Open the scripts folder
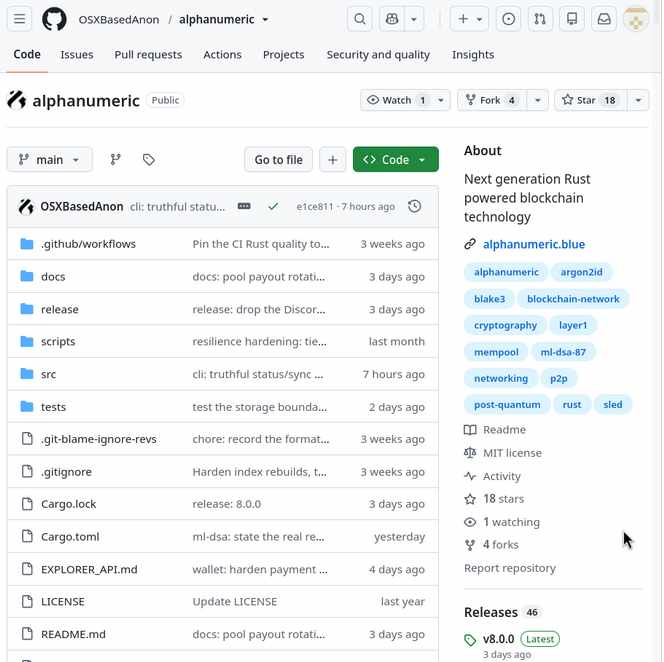Screen dimensions: 664x662 coord(58,342)
